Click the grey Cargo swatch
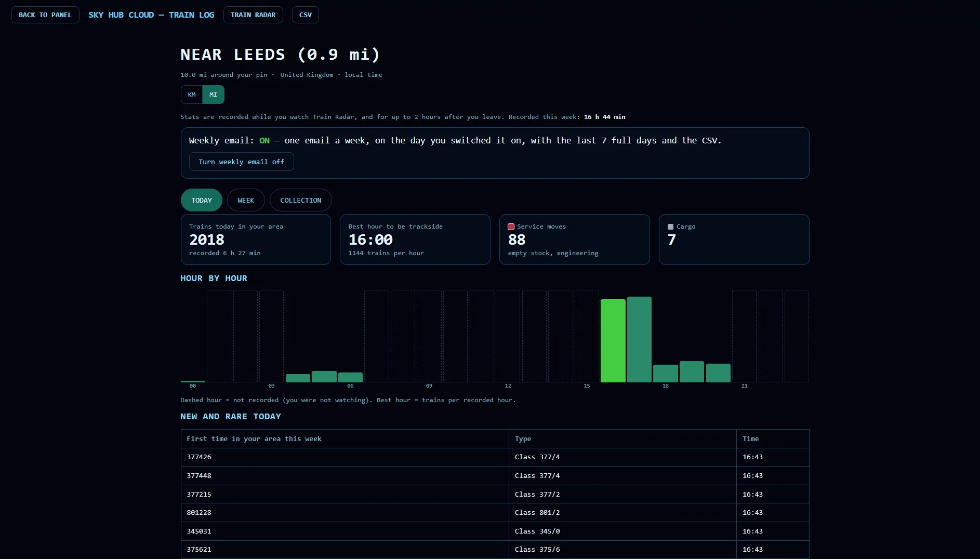Image resolution: width=980 pixels, height=559 pixels. (x=670, y=227)
